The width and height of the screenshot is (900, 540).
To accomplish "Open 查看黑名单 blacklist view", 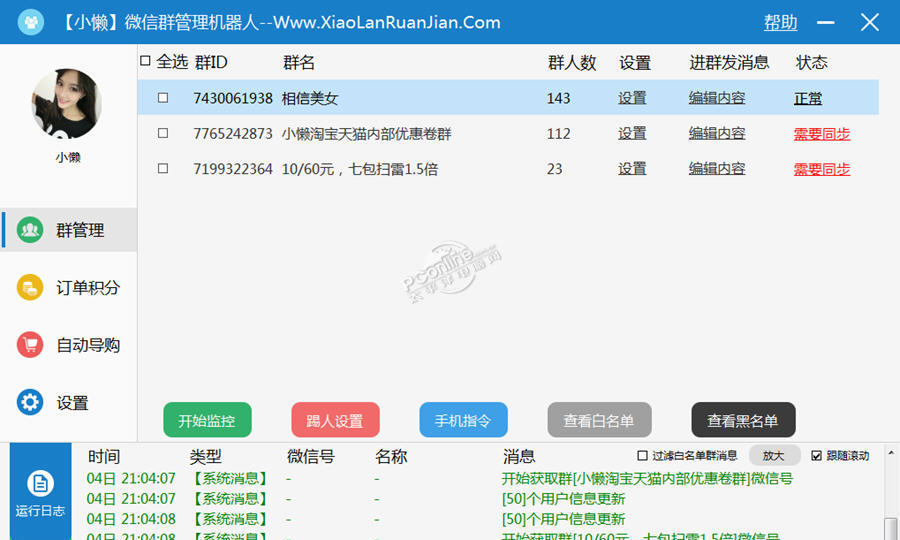I will tap(743, 421).
